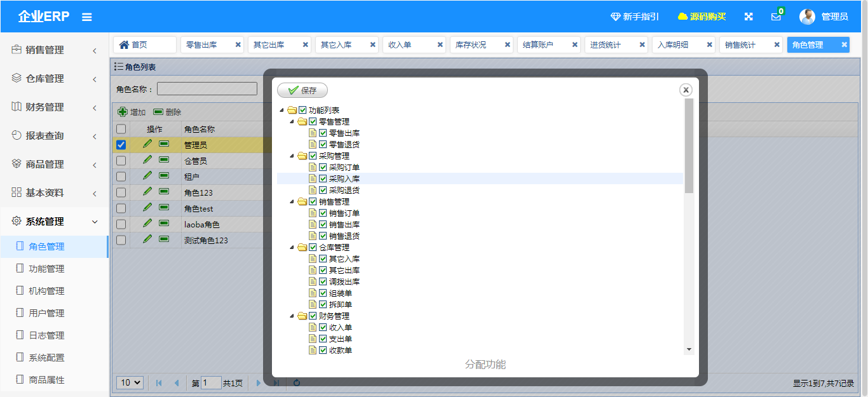Click the green delete icon for 角色test row
The height and width of the screenshot is (397, 868).
pos(164,207)
